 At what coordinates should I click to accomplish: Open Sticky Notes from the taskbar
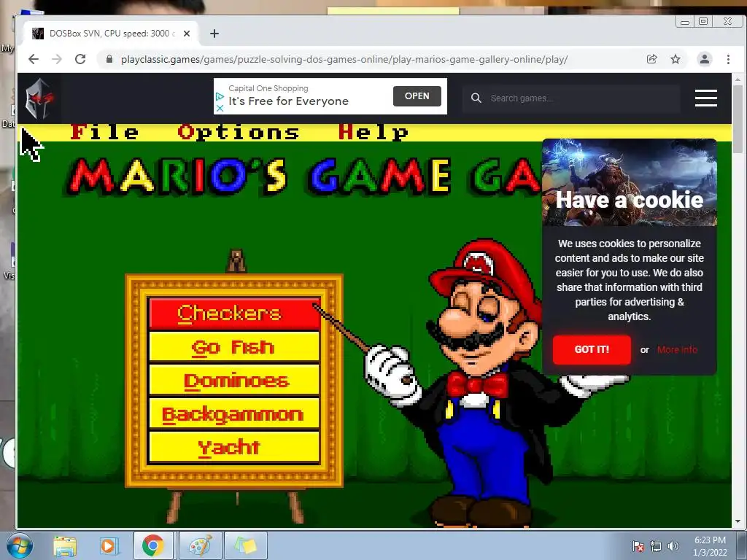tap(245, 545)
